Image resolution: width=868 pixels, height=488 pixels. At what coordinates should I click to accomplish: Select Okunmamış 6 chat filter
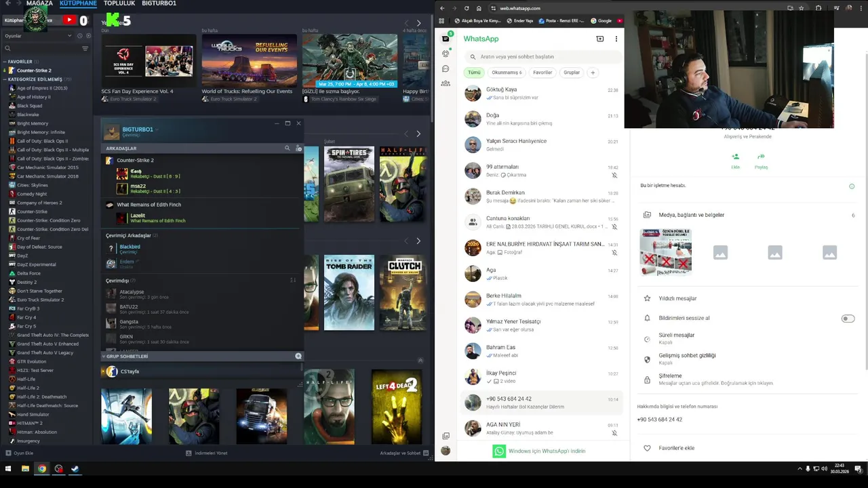pyautogui.click(x=507, y=73)
